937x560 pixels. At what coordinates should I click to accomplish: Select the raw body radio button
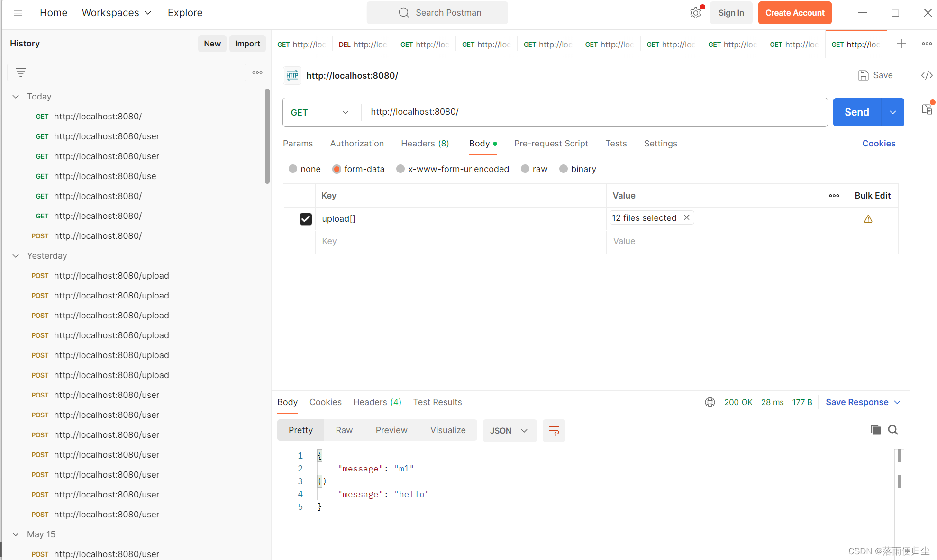tap(525, 169)
